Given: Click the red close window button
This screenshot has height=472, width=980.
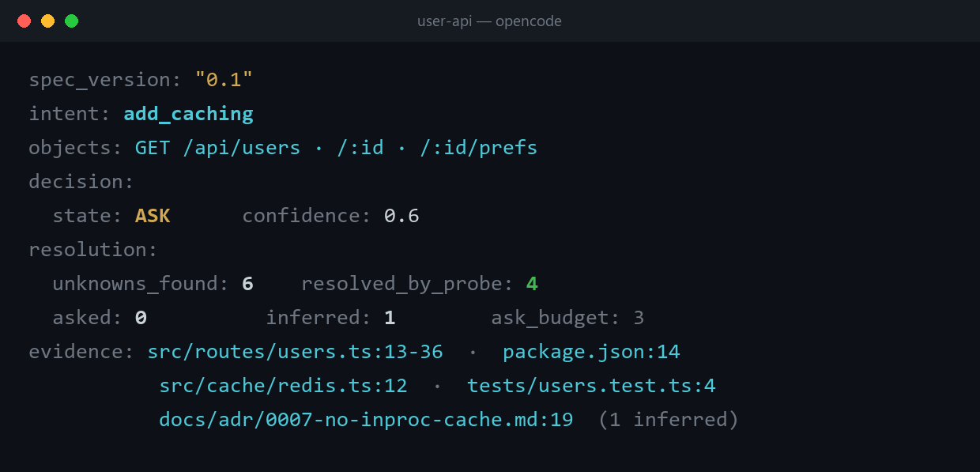Looking at the screenshot, I should [x=24, y=21].
